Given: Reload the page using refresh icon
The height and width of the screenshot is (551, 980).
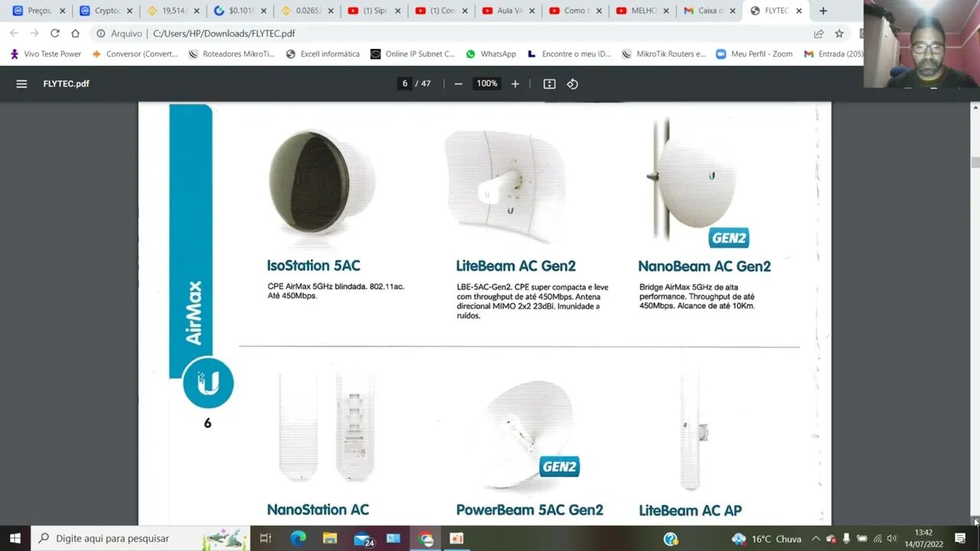Looking at the screenshot, I should coord(55,33).
